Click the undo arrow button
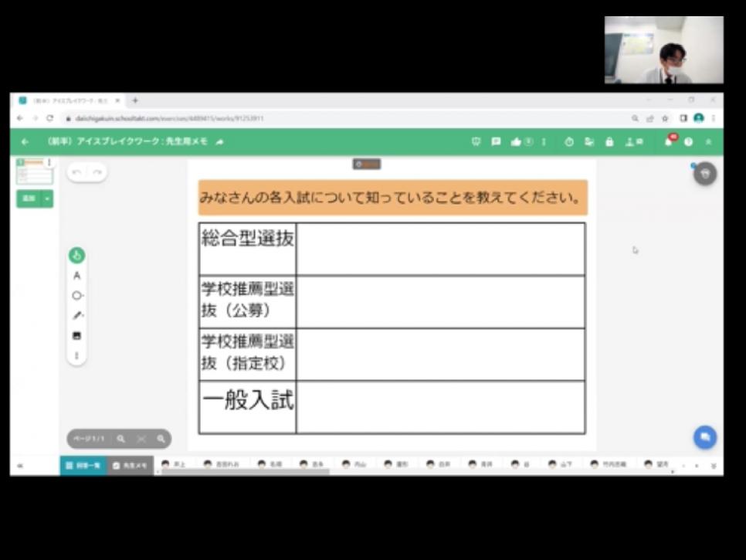 (x=76, y=173)
